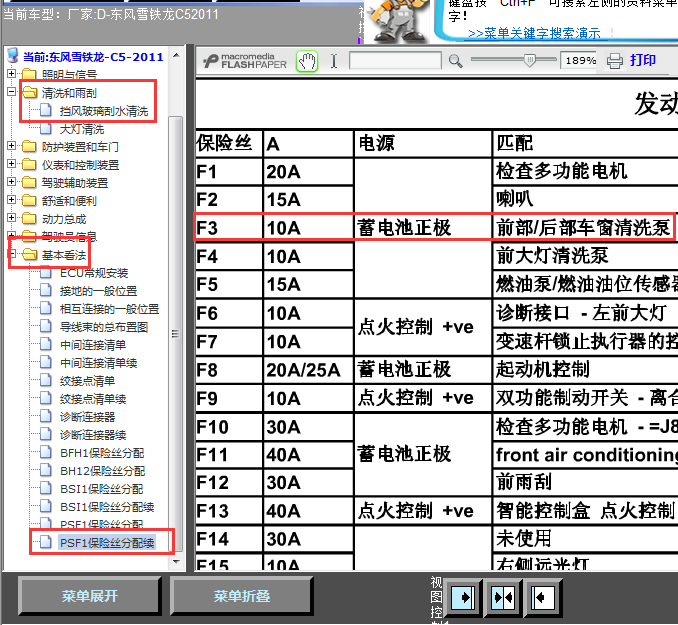Select the hand pan tool
The height and width of the screenshot is (625, 678).
tap(307, 61)
